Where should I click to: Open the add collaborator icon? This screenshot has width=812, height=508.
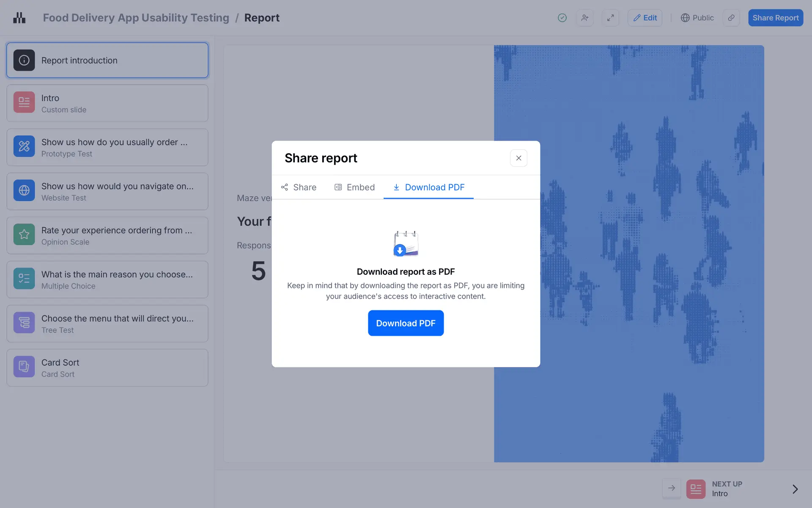tap(585, 18)
